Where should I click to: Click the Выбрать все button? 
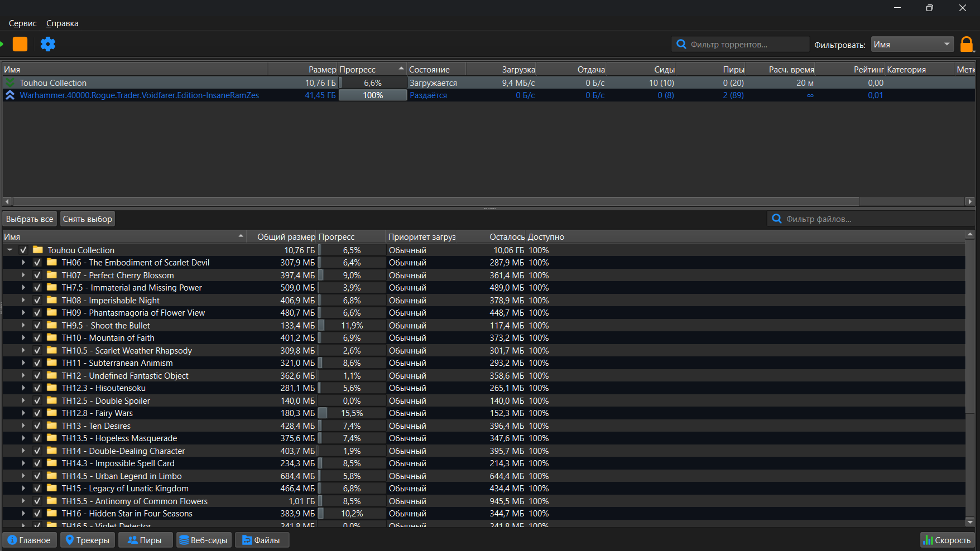point(30,219)
